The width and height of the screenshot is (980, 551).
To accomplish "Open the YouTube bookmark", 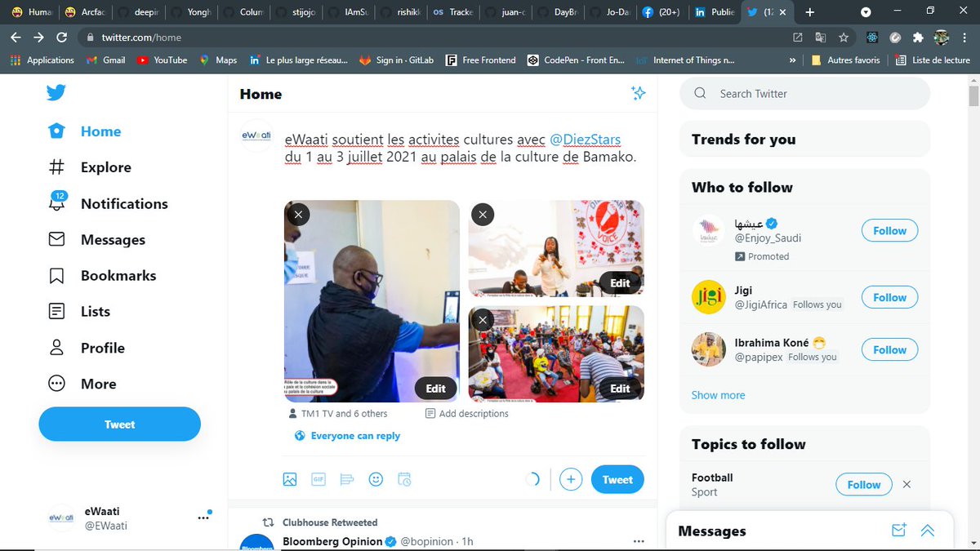I will [x=163, y=60].
